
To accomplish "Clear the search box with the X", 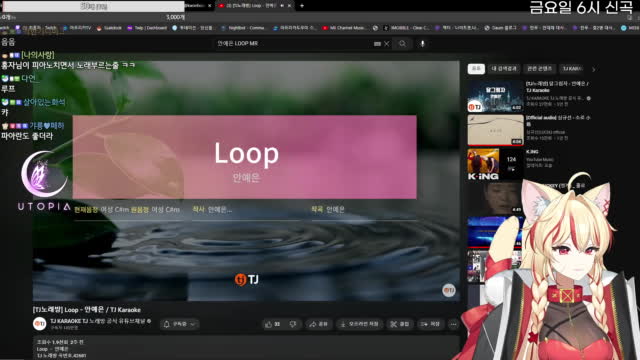I will (387, 44).
